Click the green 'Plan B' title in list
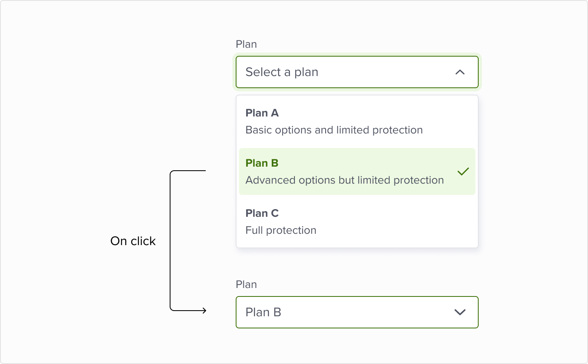 pyautogui.click(x=262, y=163)
